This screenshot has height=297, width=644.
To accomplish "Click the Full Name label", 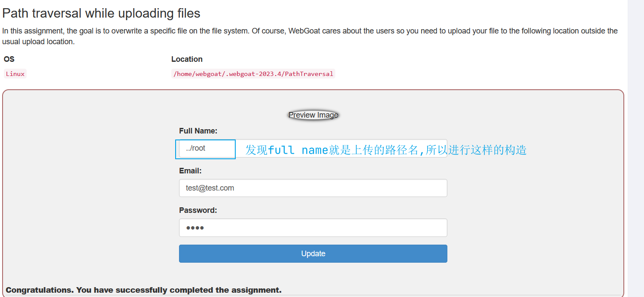I will (x=198, y=131).
